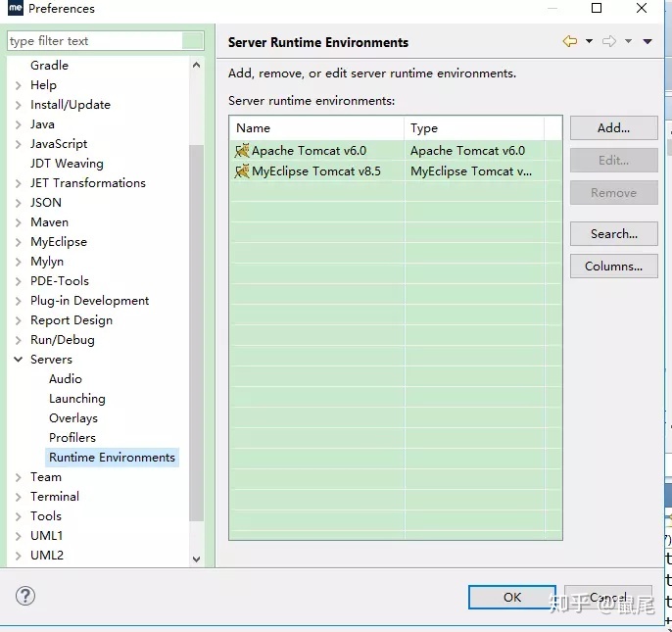Viewport: 672px width, 632px height.
Task: Expand the PDE-Tools tree node
Action: point(18,281)
